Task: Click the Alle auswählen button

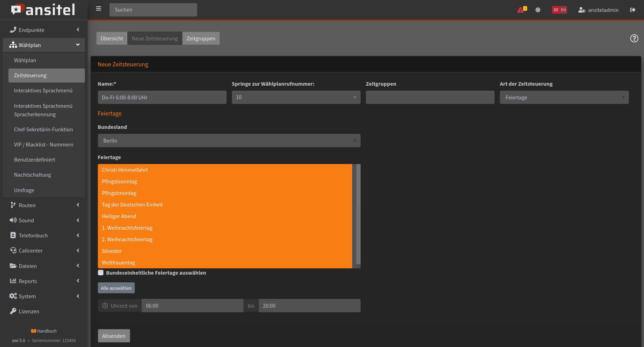Action: [116, 288]
